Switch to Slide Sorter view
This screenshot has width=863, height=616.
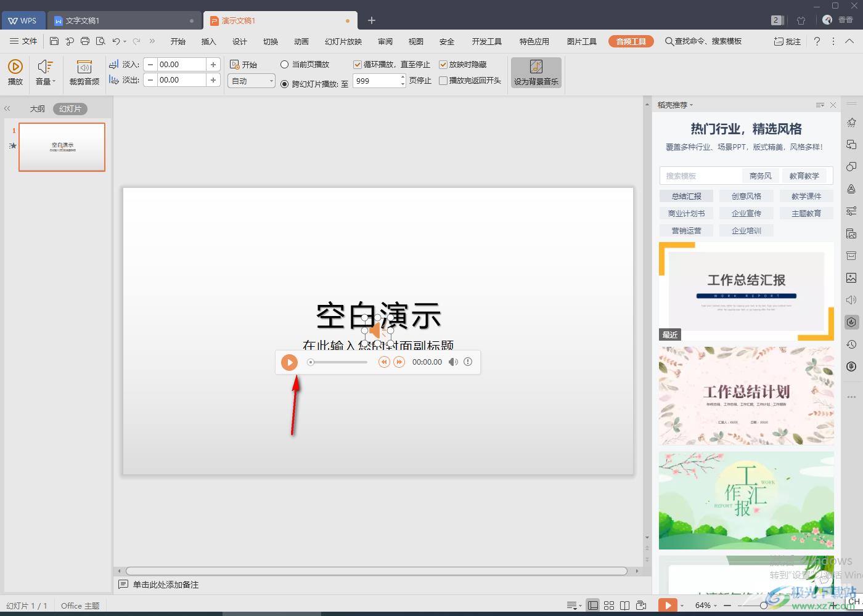pyautogui.click(x=609, y=606)
